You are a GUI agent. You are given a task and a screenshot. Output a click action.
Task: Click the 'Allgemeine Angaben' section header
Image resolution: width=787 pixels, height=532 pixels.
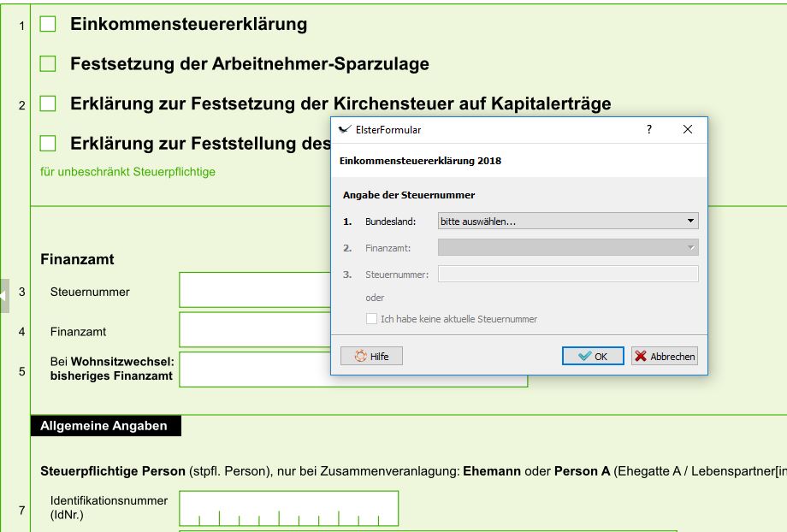click(105, 426)
